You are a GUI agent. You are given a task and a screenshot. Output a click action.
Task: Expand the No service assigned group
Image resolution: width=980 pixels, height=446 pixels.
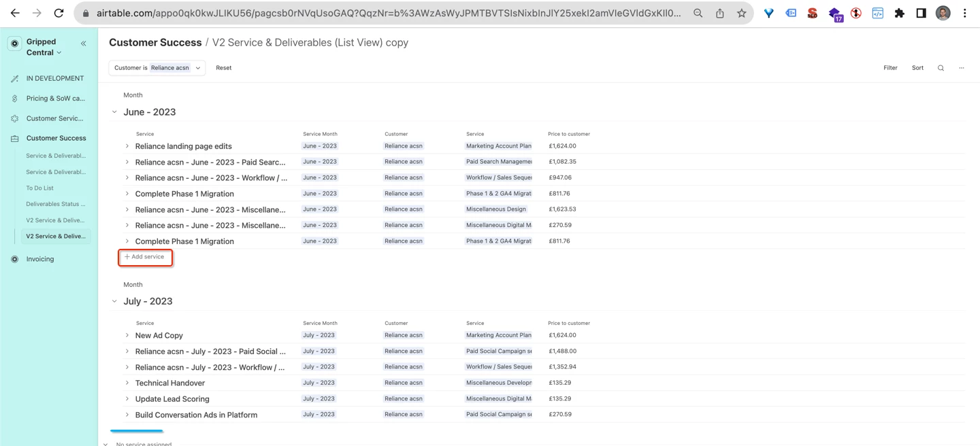click(106, 444)
